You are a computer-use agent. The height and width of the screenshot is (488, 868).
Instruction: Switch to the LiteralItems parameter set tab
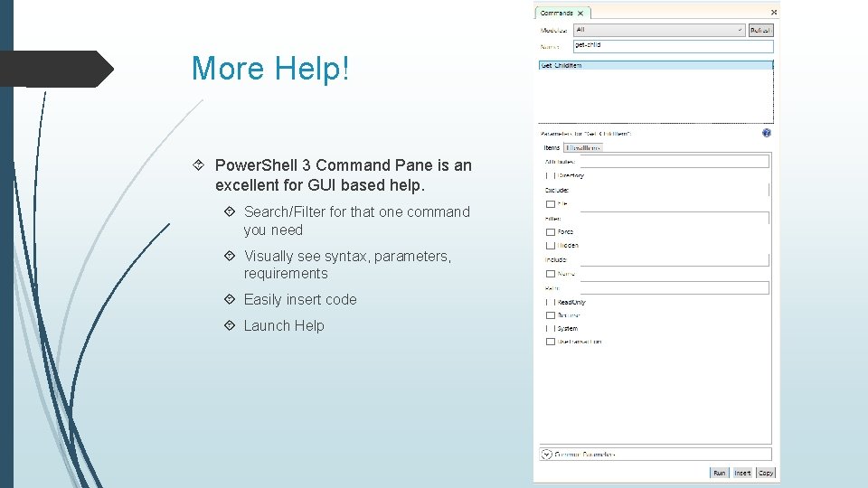coord(583,147)
